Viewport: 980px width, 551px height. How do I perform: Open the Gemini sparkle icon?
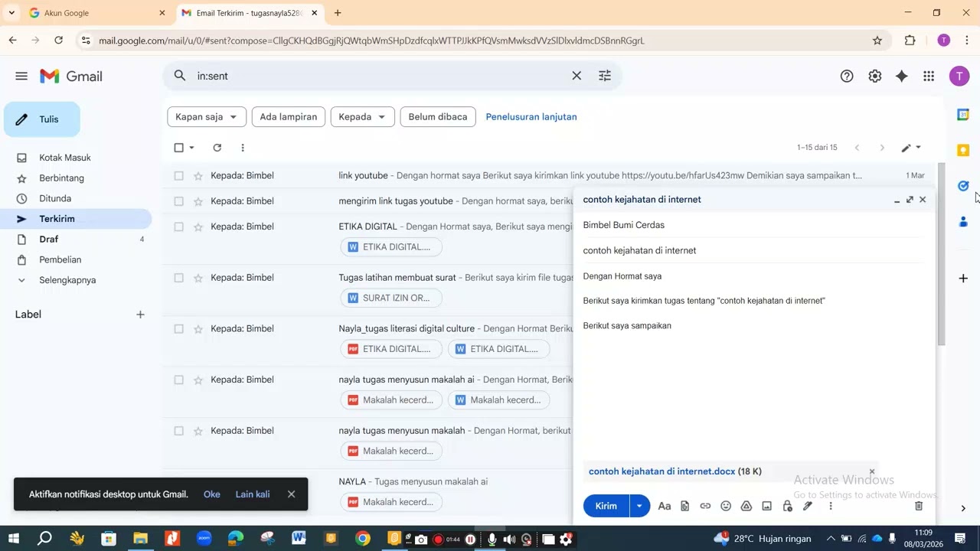[902, 76]
